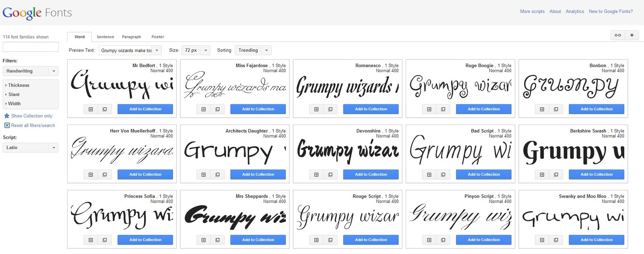Viewport: 644px width, 254px height.
Task: Add Mr Bedford to Collection
Action: pyautogui.click(x=145, y=109)
